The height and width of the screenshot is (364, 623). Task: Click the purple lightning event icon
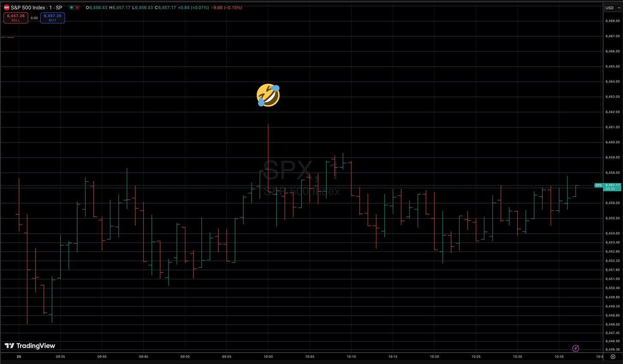(576, 348)
